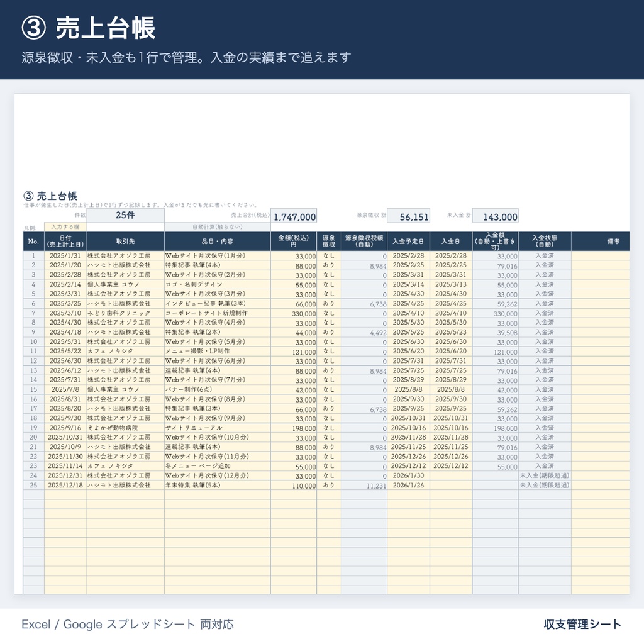Click the 備考 column header
The height and width of the screenshot is (644, 644).
(x=601, y=241)
